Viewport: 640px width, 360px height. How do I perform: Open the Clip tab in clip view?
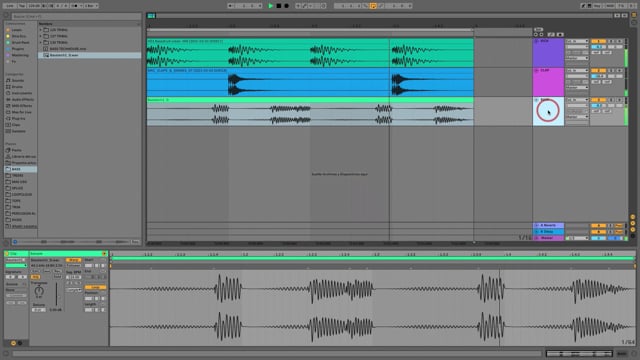pos(16,253)
